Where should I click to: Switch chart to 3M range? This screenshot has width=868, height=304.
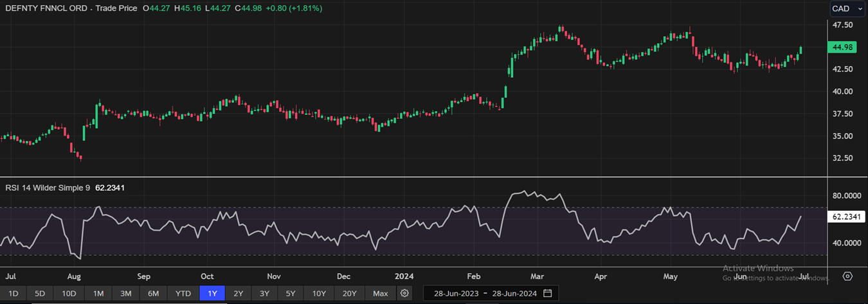tap(126, 294)
